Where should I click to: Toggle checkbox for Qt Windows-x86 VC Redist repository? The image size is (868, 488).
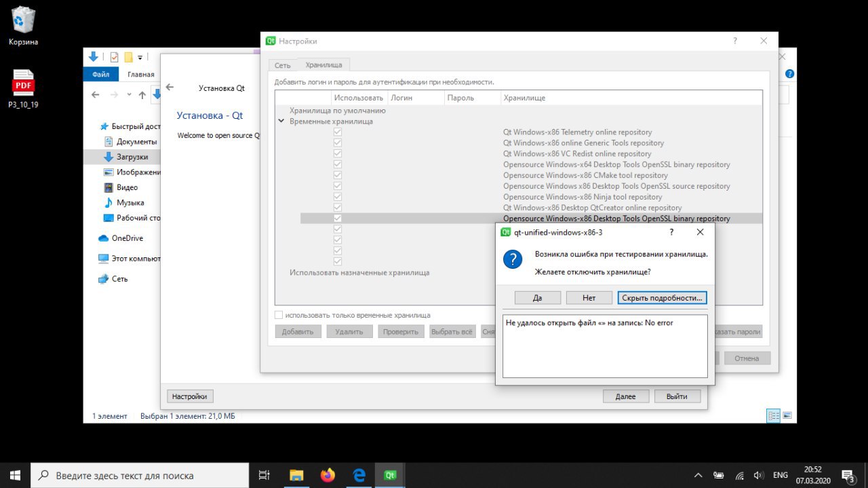point(338,154)
